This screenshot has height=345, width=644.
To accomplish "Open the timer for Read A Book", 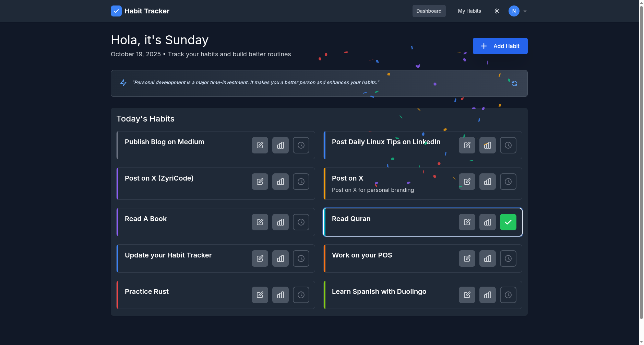I will [301, 222].
